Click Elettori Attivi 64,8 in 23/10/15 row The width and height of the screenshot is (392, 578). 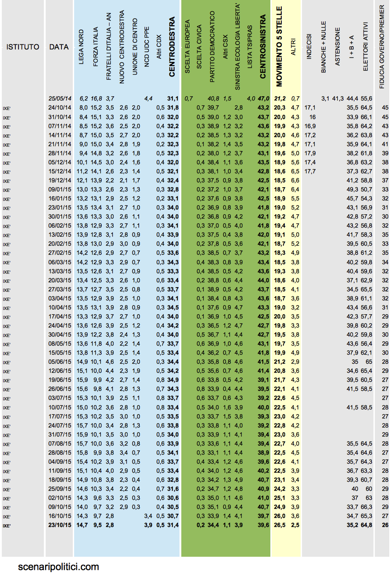coord(367,525)
